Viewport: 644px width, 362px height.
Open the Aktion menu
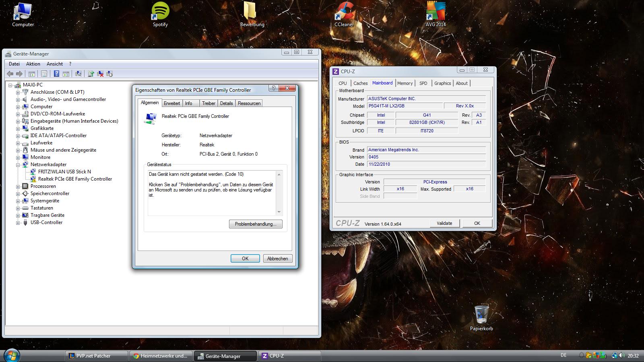[x=33, y=64]
